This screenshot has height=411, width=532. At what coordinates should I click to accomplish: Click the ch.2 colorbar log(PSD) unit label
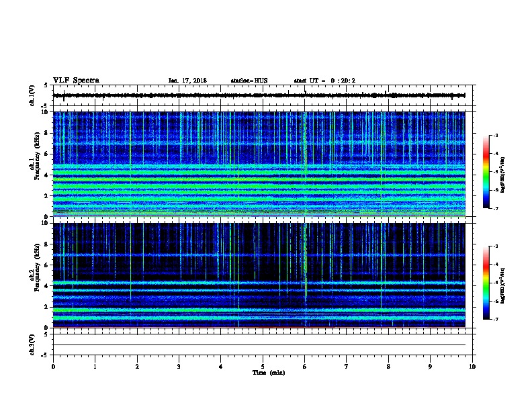pos(503,286)
